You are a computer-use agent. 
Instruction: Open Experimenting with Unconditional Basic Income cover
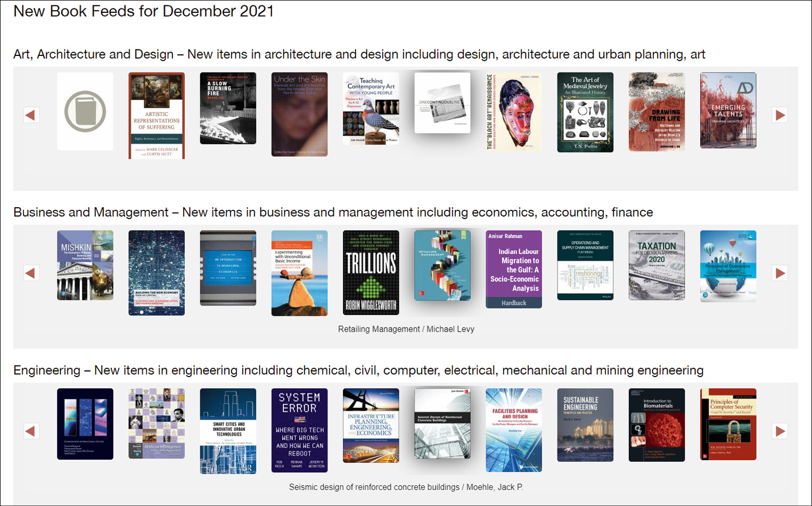pos(299,273)
